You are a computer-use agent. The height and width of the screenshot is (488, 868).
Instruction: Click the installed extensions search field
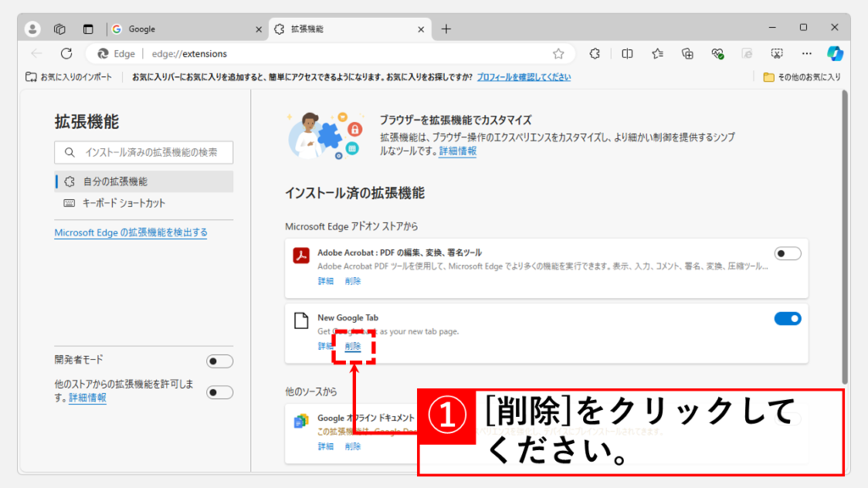pos(144,152)
